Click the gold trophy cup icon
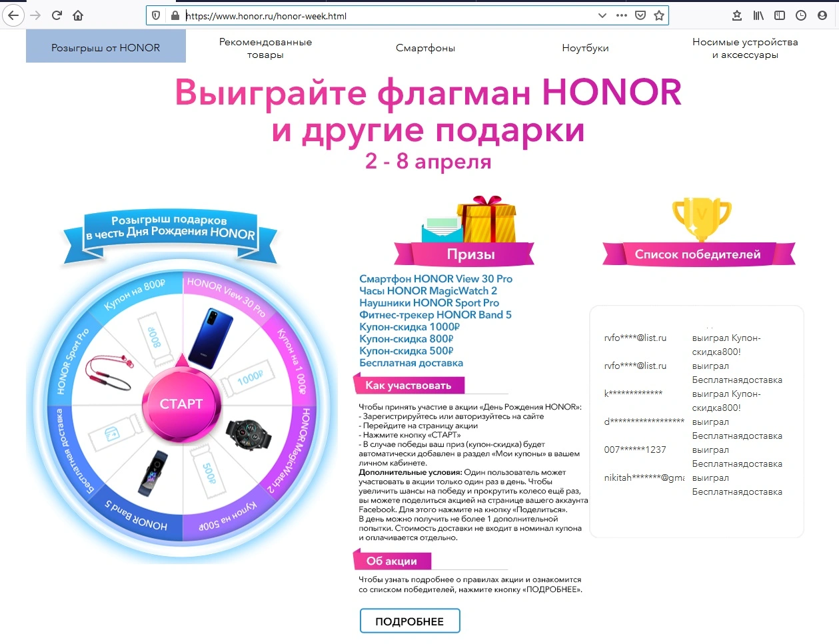The image size is (839, 644). click(701, 220)
